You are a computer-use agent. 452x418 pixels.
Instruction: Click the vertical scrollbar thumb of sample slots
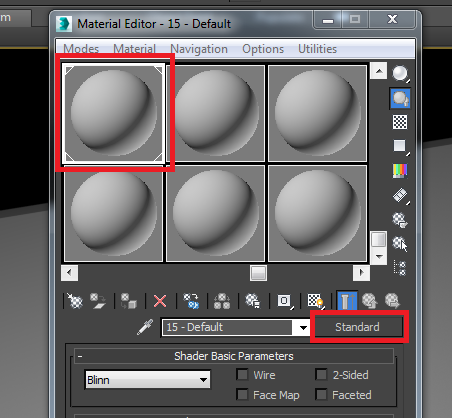point(379,240)
